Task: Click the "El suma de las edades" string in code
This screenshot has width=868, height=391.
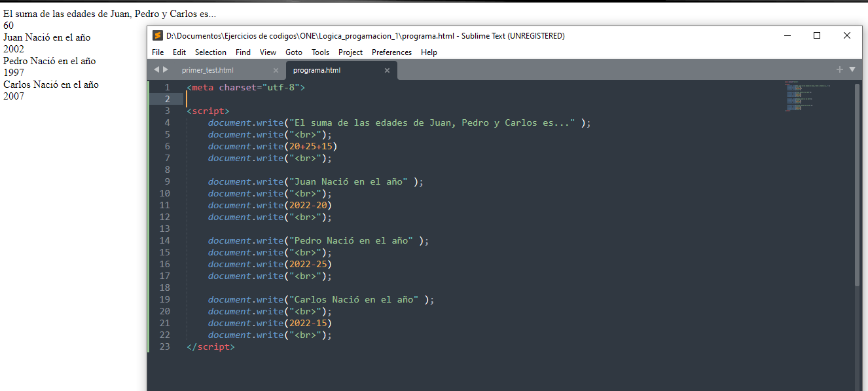Action: click(433, 122)
